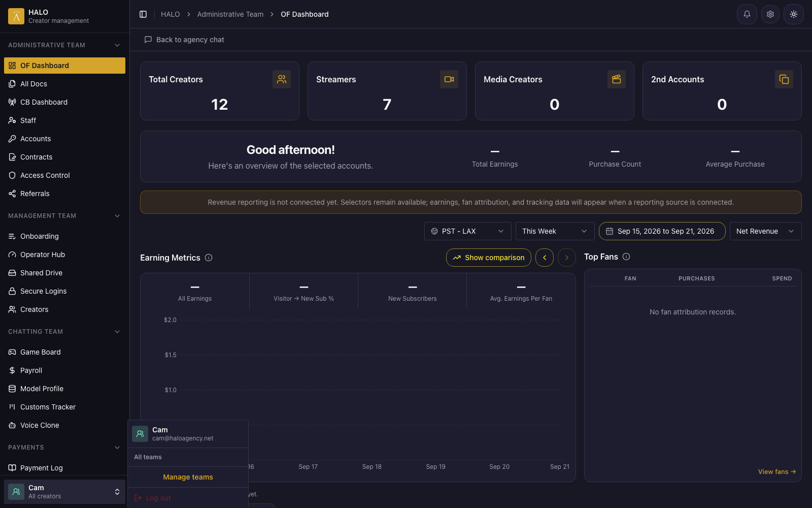812x508 pixels.
Task: Open Contracts page in sidebar
Action: tap(64, 157)
